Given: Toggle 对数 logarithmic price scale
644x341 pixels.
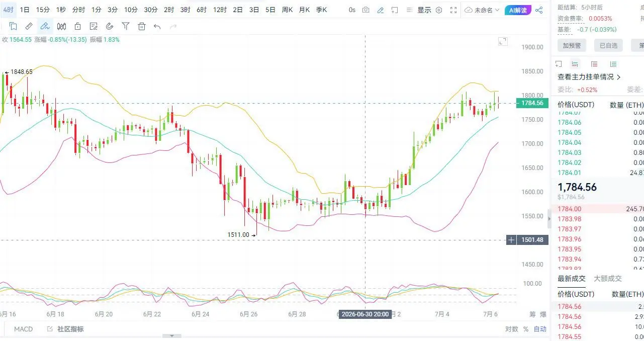Looking at the screenshot, I should point(511,329).
